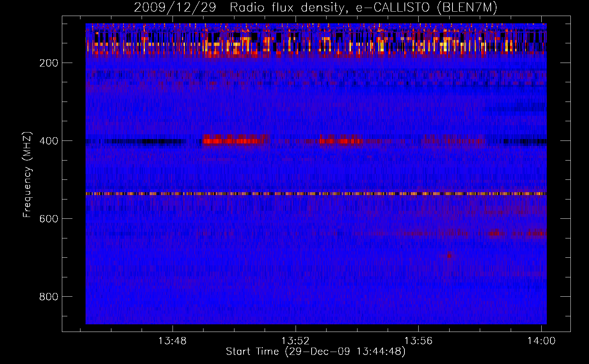
Task: Click the 13:56 time tick label
Action: click(x=419, y=341)
